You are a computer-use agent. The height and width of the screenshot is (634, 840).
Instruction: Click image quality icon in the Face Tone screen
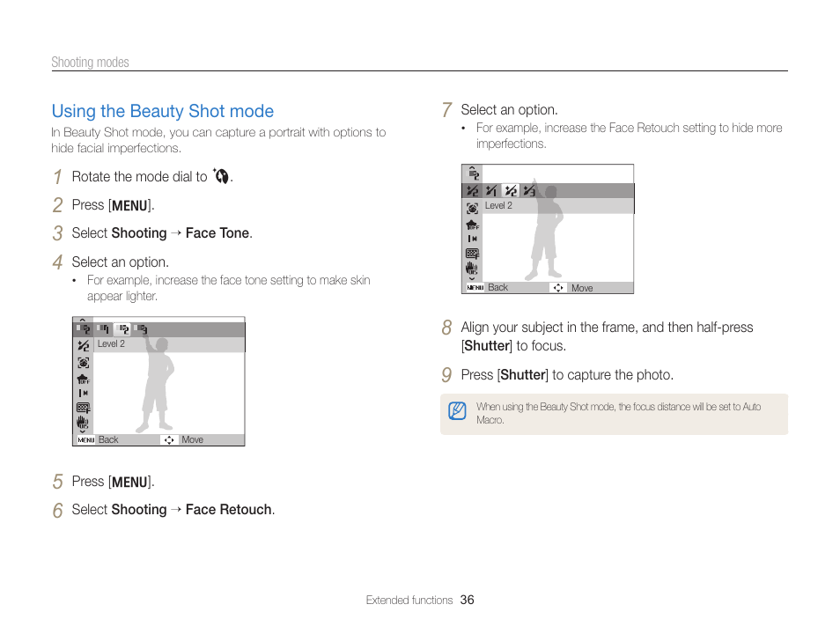point(83,408)
